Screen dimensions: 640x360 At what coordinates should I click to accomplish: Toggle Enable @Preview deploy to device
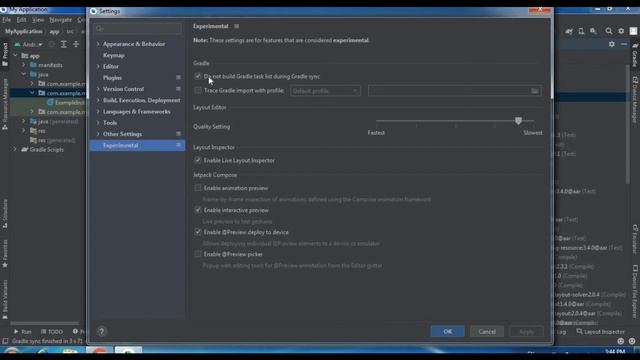pos(198,232)
